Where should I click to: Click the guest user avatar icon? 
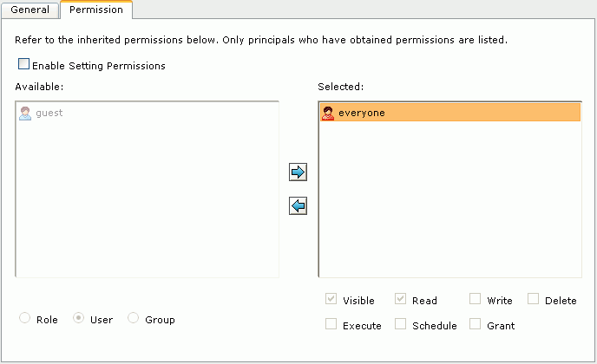click(25, 114)
